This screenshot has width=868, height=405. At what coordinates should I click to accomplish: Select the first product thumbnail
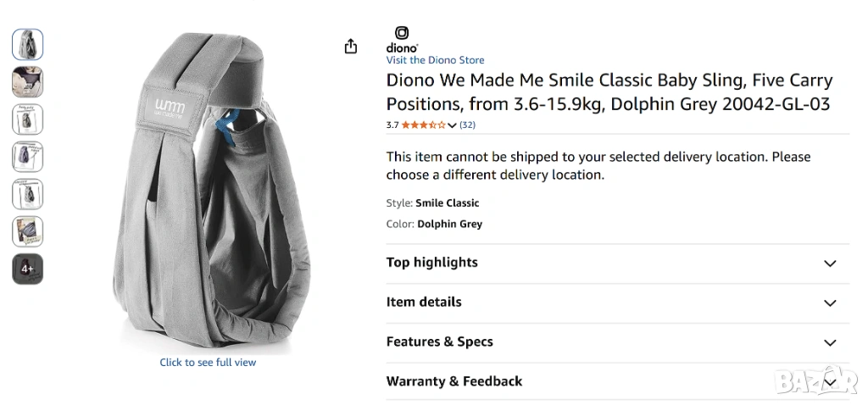[x=28, y=44]
